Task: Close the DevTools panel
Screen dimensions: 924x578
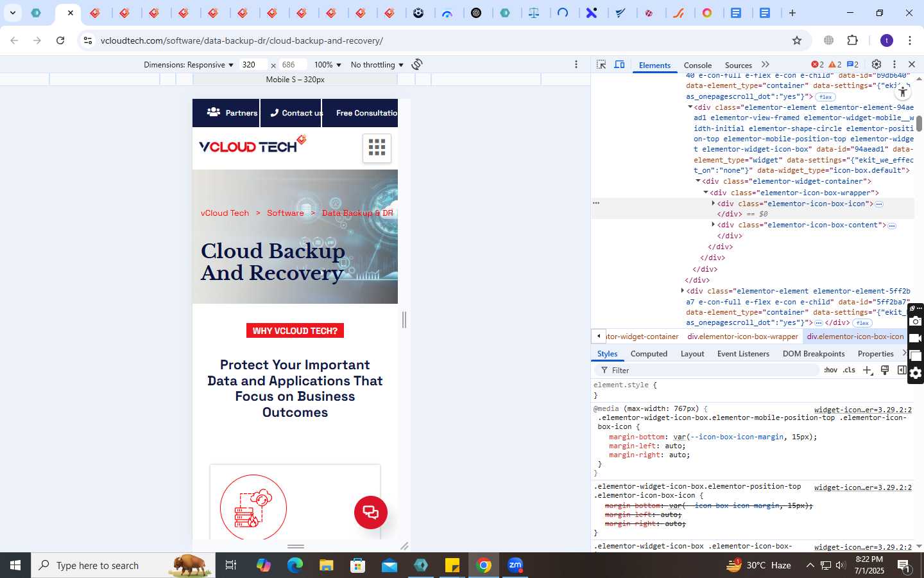Action: (x=912, y=64)
